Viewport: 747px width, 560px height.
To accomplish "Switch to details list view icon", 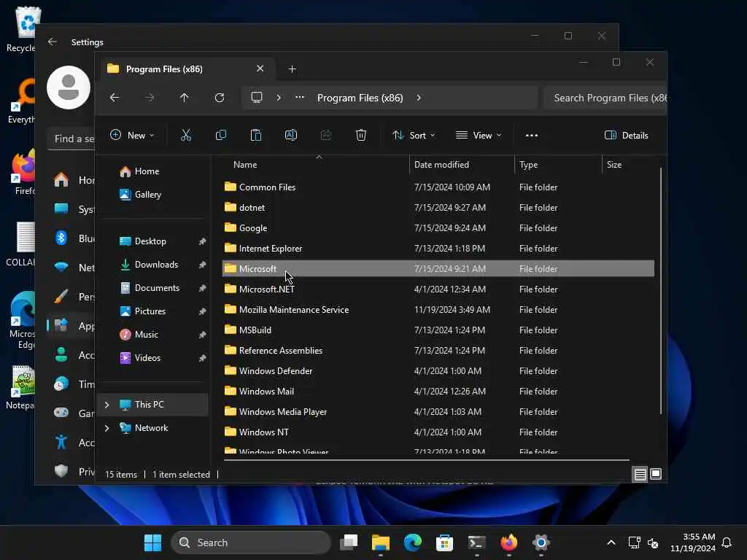I will (640, 474).
